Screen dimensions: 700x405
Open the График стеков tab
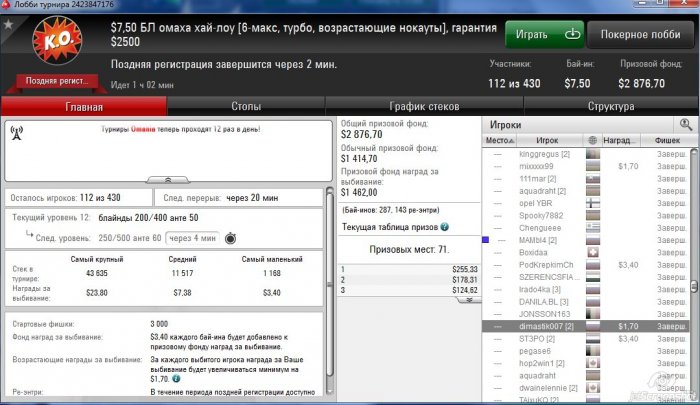click(424, 106)
